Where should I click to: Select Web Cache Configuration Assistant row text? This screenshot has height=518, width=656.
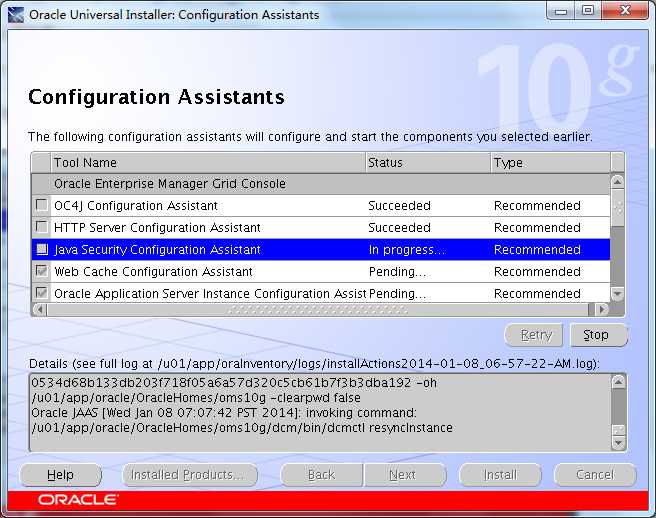(153, 272)
